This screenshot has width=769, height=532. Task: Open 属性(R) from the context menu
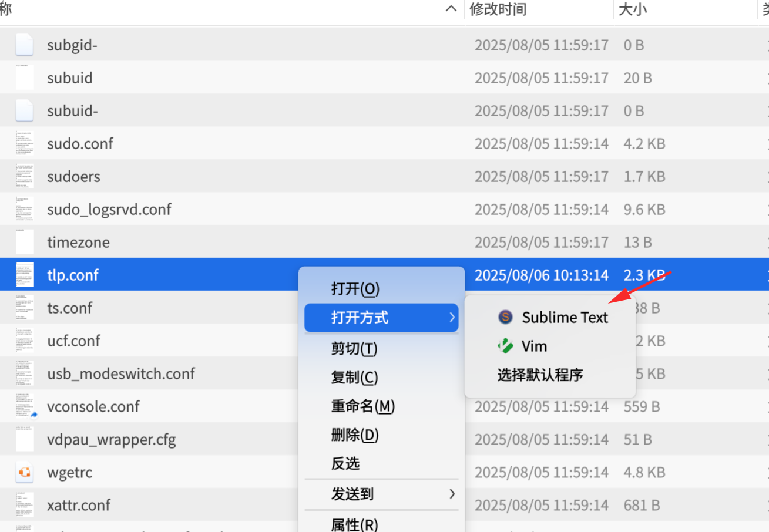coord(354,524)
